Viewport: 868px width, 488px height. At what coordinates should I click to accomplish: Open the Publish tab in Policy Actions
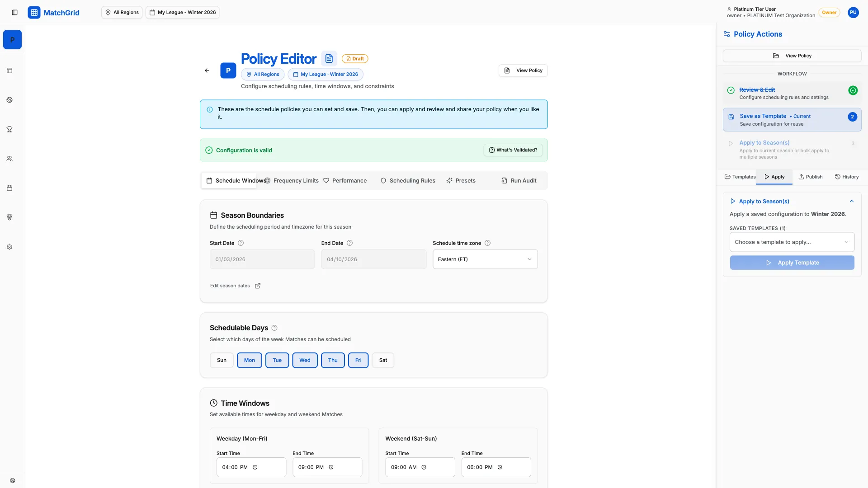(x=810, y=177)
